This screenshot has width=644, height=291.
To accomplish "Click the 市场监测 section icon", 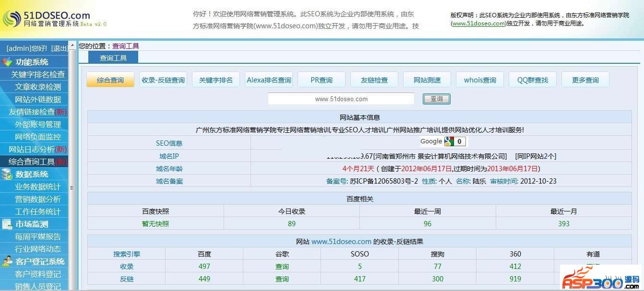I will tap(7, 224).
